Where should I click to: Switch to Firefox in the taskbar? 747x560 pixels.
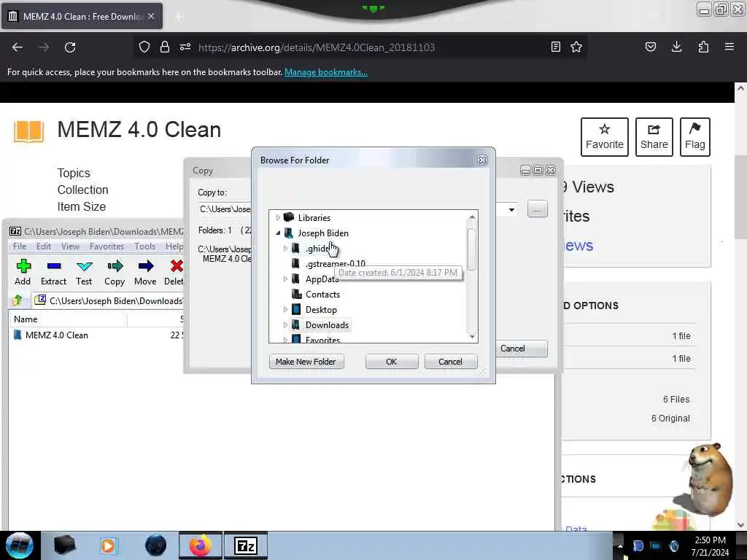point(201,545)
